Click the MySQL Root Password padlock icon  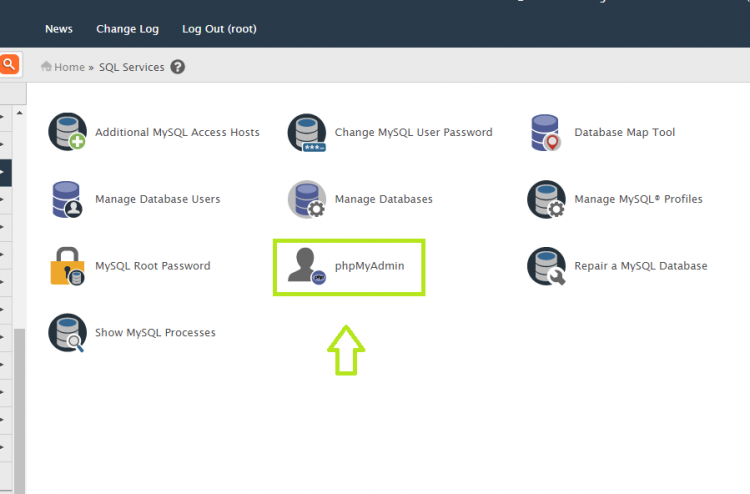[x=67, y=266]
